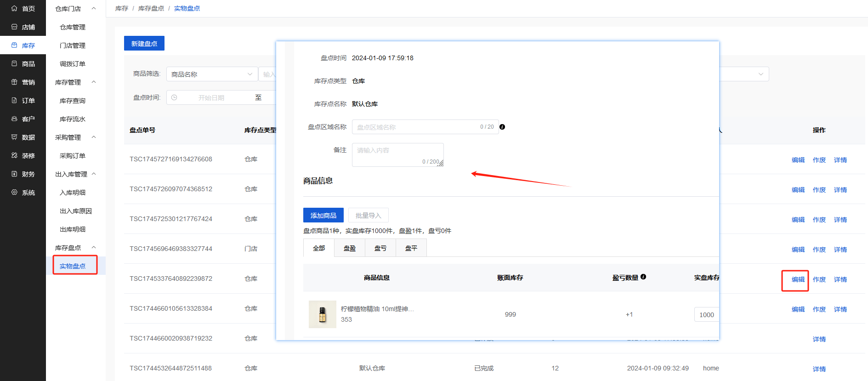The height and width of the screenshot is (381, 868).
Task: Collapse the 采购管理 menu group
Action: pyautogui.click(x=94, y=137)
